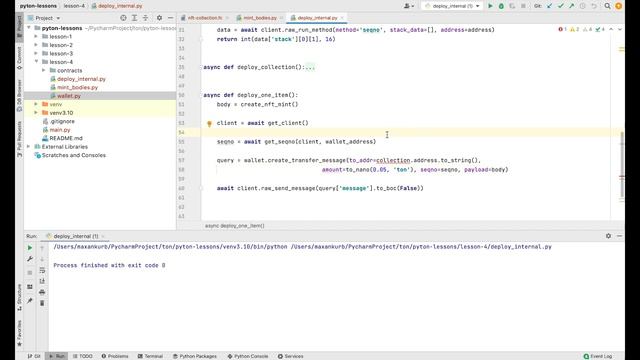Rerun process in Run panel
Viewport: 640px width, 360px height.
[30, 248]
